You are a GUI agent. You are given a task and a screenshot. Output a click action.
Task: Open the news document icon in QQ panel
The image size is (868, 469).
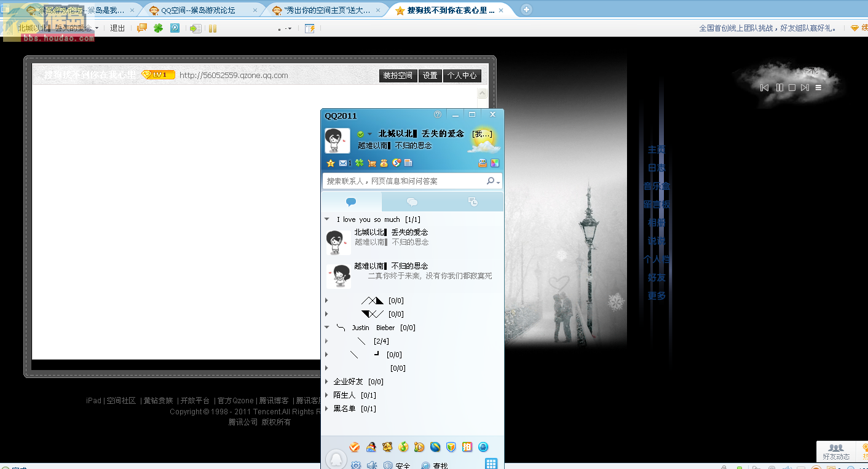pos(408,163)
